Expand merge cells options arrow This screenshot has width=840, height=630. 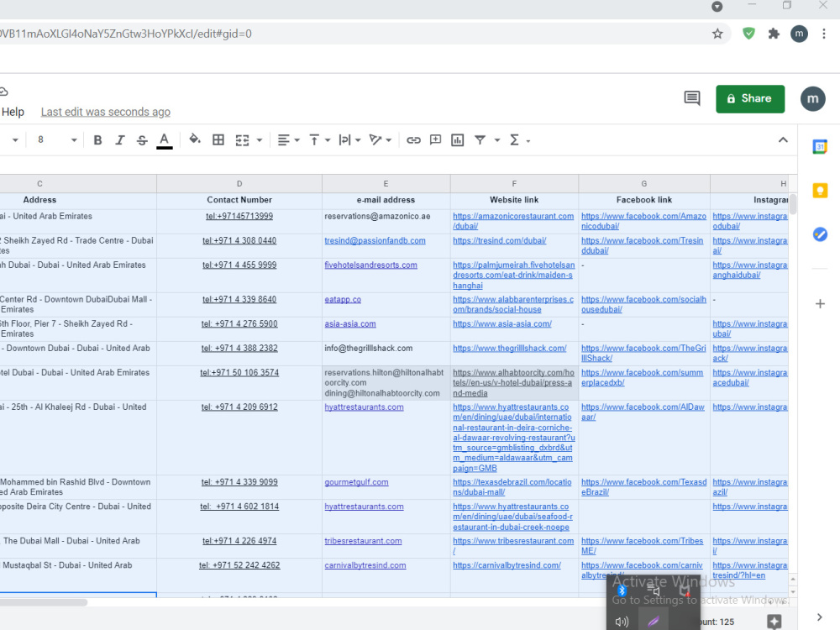[260, 140]
